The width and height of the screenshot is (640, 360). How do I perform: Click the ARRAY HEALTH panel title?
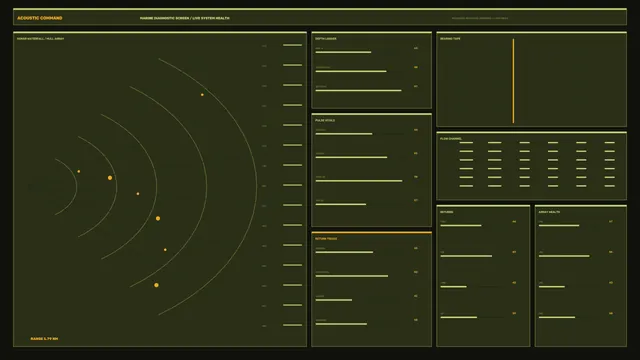pos(549,212)
